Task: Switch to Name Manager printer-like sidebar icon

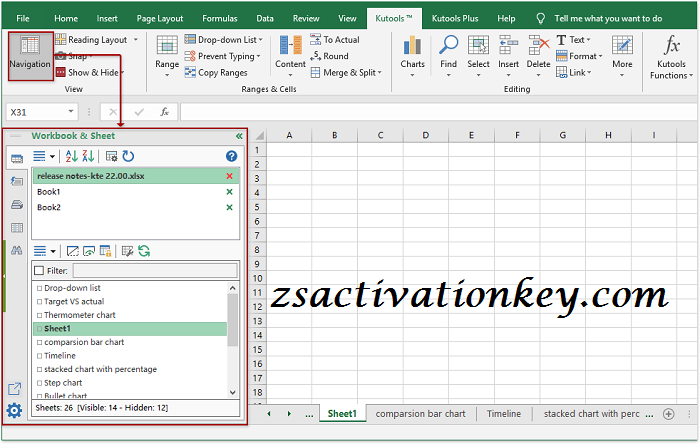Action: click(17, 204)
